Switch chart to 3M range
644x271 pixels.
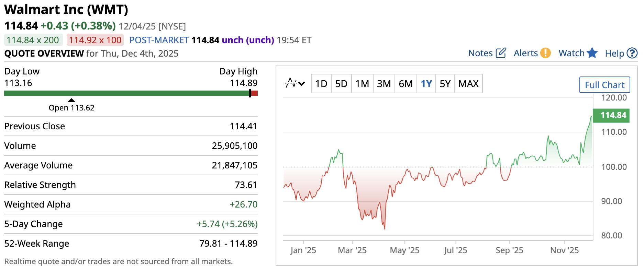[384, 84]
